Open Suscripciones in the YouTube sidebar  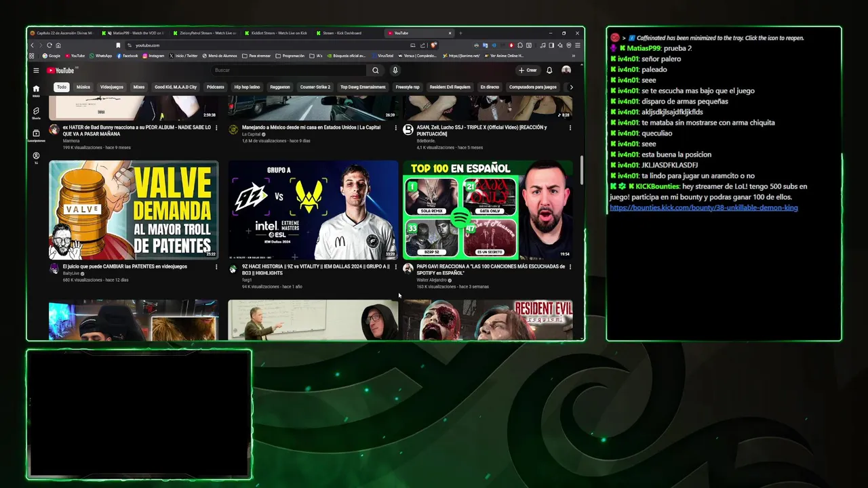tap(36, 135)
